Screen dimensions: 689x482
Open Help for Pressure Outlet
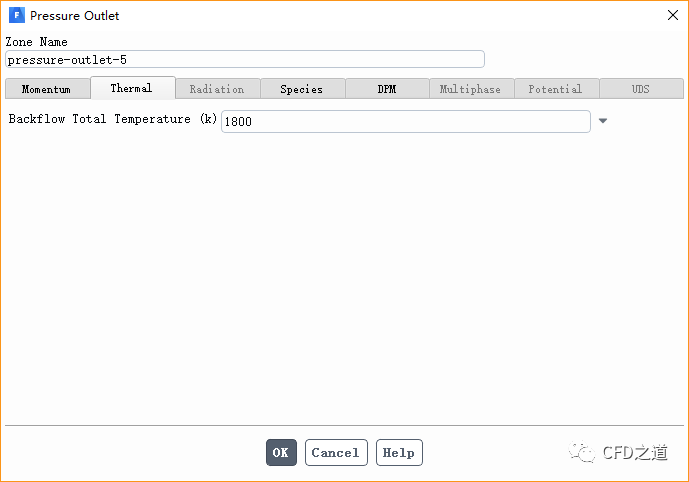(399, 453)
